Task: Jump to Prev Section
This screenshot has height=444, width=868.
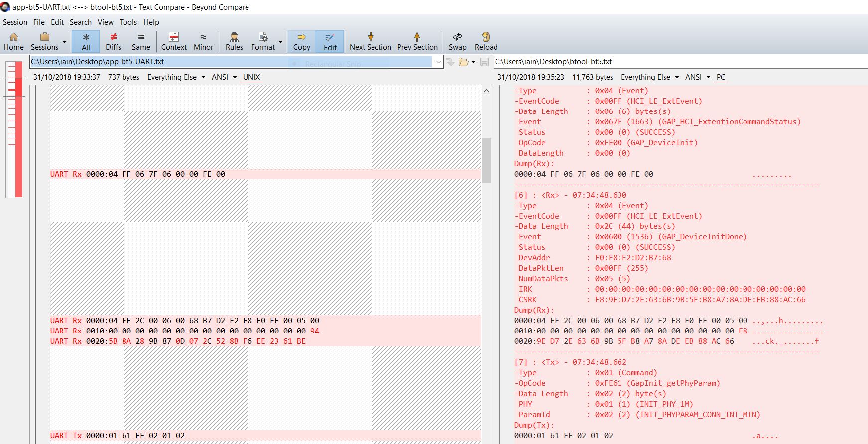Action: 417,42
